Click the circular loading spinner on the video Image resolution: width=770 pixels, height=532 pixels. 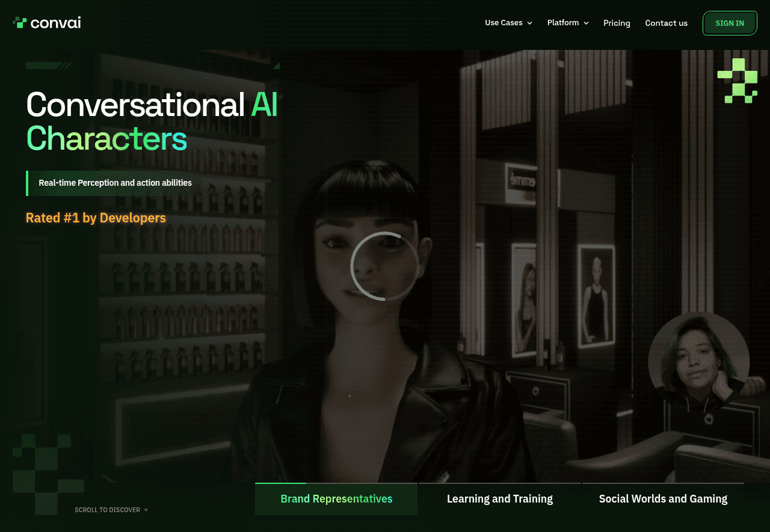(385, 266)
